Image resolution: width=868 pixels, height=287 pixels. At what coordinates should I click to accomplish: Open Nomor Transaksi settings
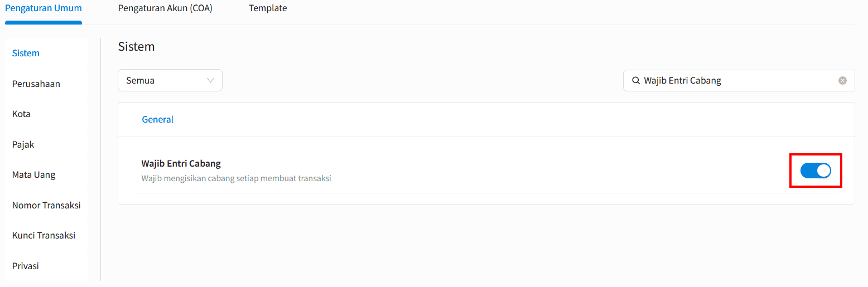[x=46, y=205]
